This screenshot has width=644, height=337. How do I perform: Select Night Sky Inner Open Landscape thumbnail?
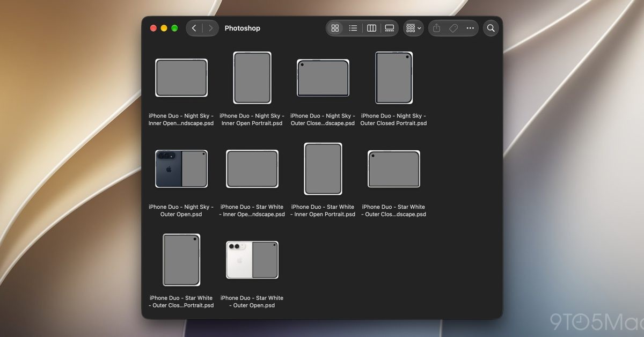point(181,78)
